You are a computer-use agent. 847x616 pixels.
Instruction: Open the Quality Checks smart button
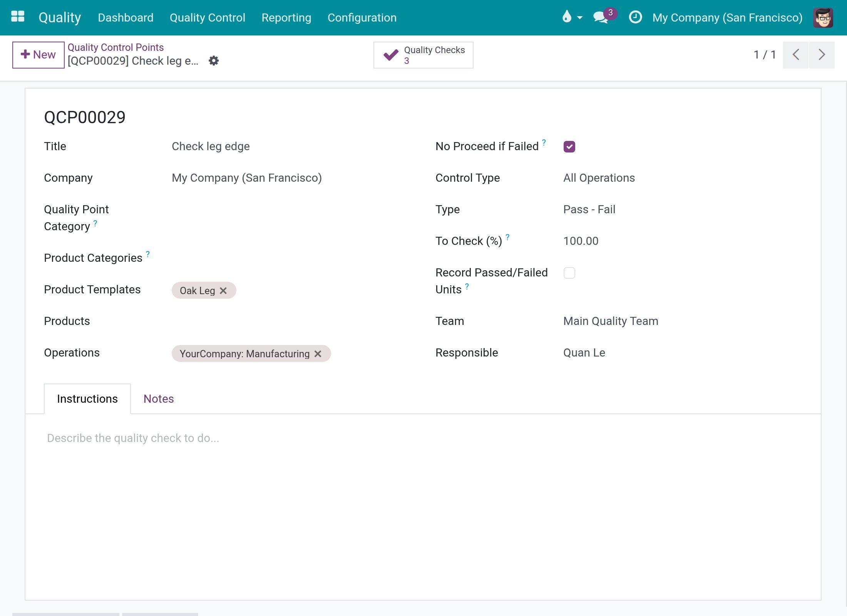click(423, 55)
